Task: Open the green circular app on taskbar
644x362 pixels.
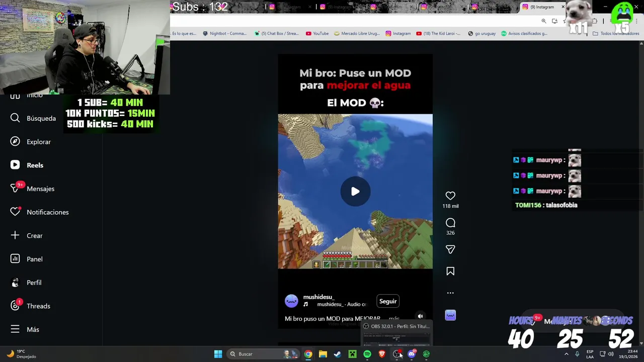Action: click(426, 354)
